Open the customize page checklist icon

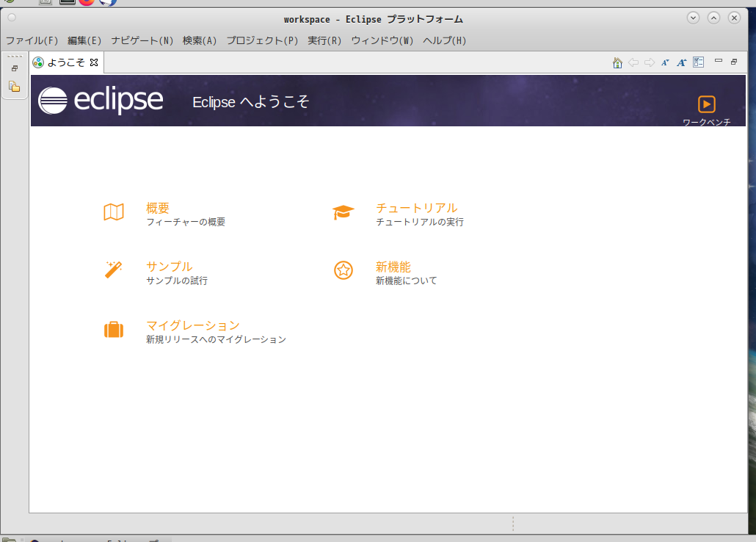click(698, 62)
